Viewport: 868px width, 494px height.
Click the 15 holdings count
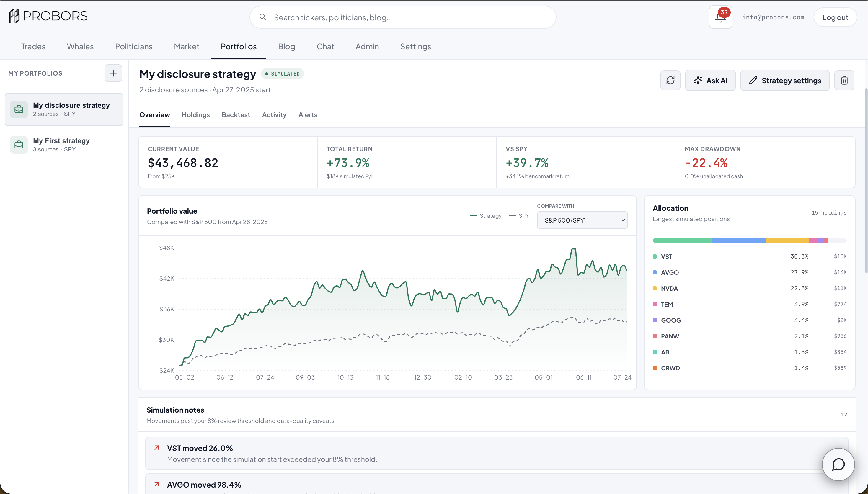click(x=829, y=213)
